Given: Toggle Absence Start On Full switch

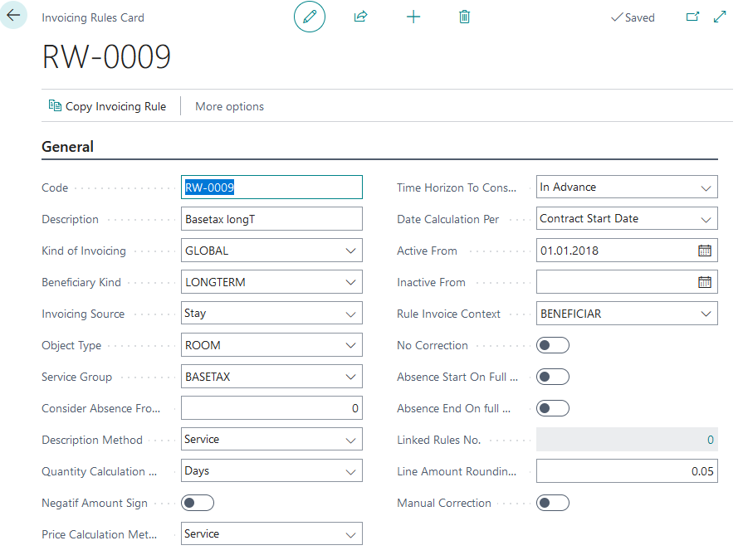Looking at the screenshot, I should tap(553, 377).
